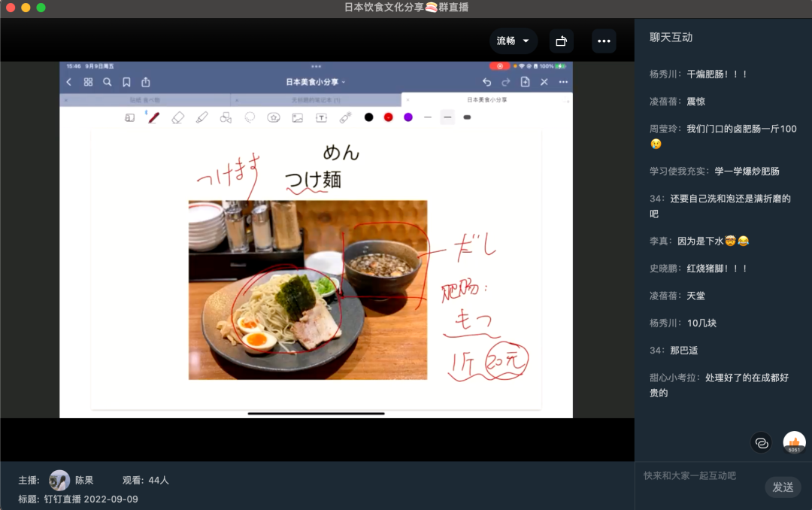Click the Undo arrow in the notebook toolbar
812x510 pixels.
tap(486, 81)
